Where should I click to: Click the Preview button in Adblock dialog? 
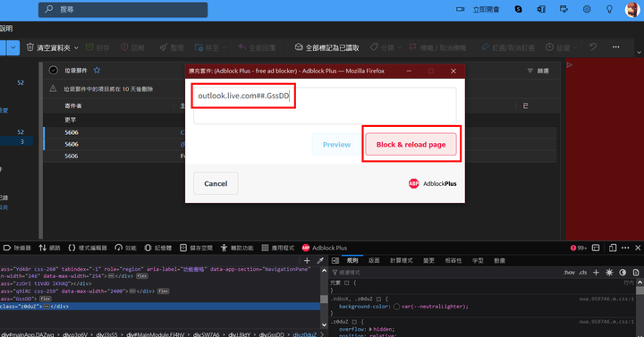click(x=336, y=145)
